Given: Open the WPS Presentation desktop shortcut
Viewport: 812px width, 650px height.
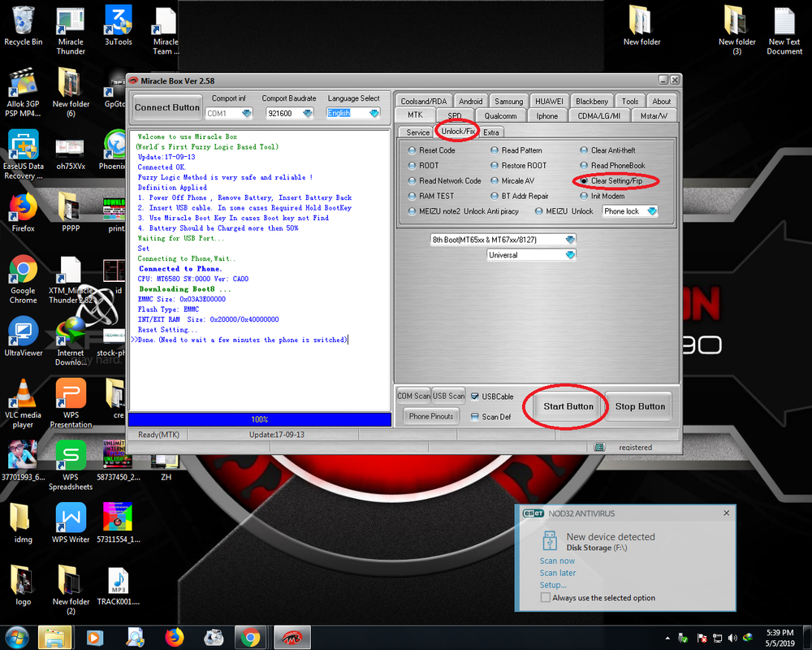Looking at the screenshot, I should click(71, 403).
